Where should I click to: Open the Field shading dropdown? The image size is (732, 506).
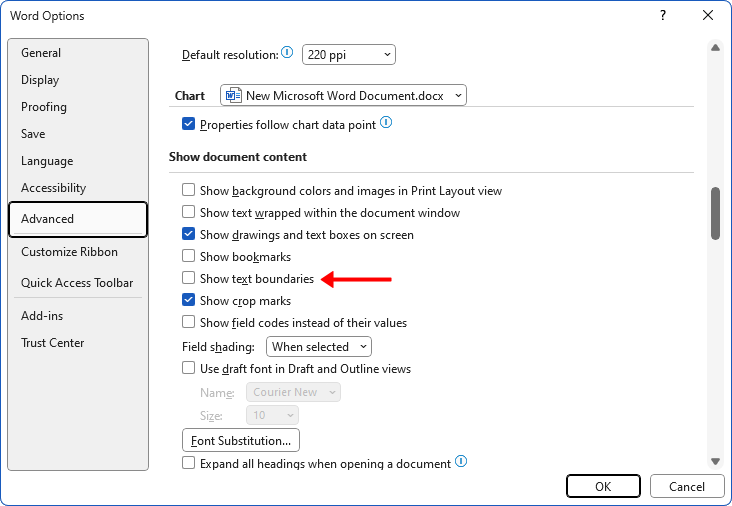(x=319, y=347)
